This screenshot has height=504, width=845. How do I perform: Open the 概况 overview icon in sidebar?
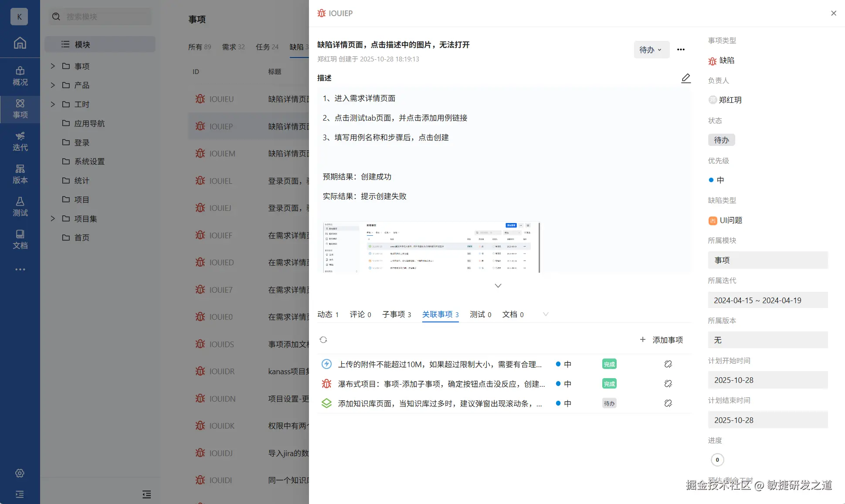pyautogui.click(x=20, y=76)
